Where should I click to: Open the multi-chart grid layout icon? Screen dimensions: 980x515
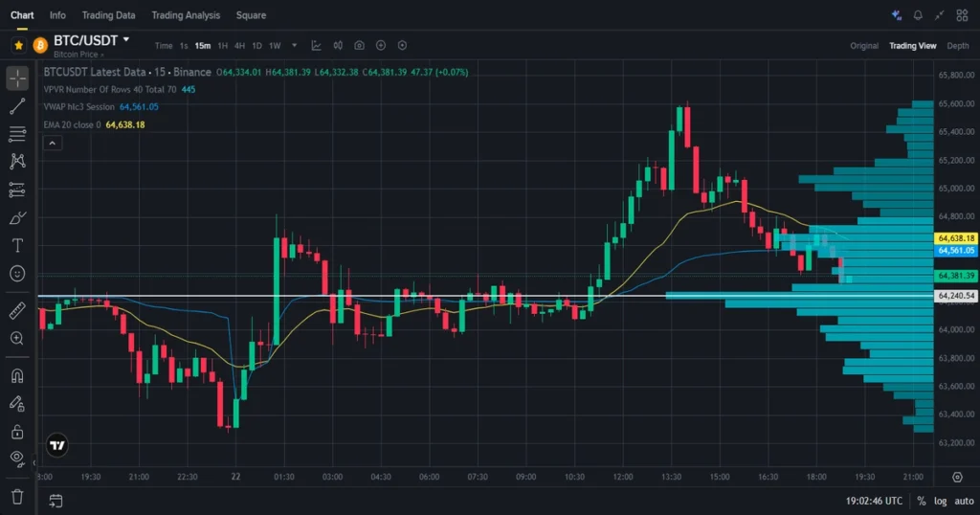[962, 15]
